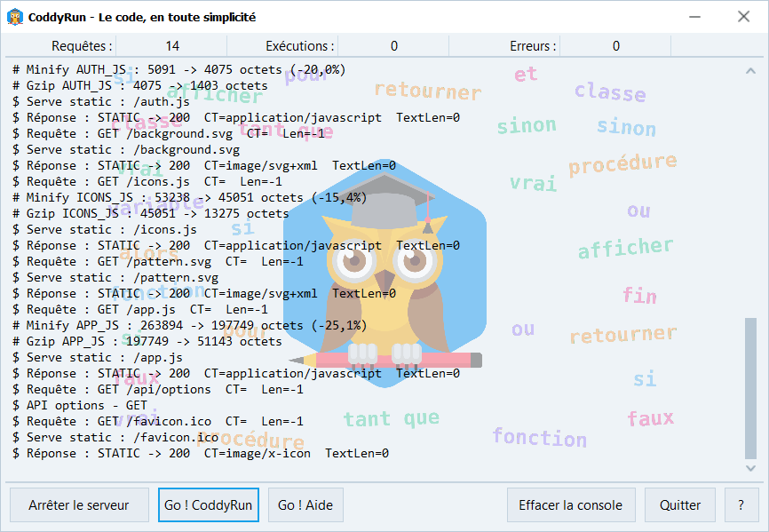Click log line 'Requête : GET /favicon.ico'
The image size is (769, 532).
pyautogui.click(x=158, y=421)
